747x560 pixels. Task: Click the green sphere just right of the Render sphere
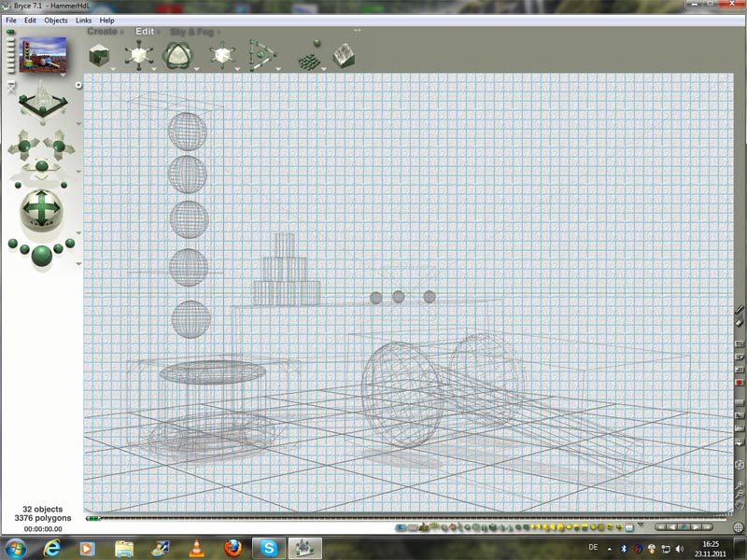58,248
